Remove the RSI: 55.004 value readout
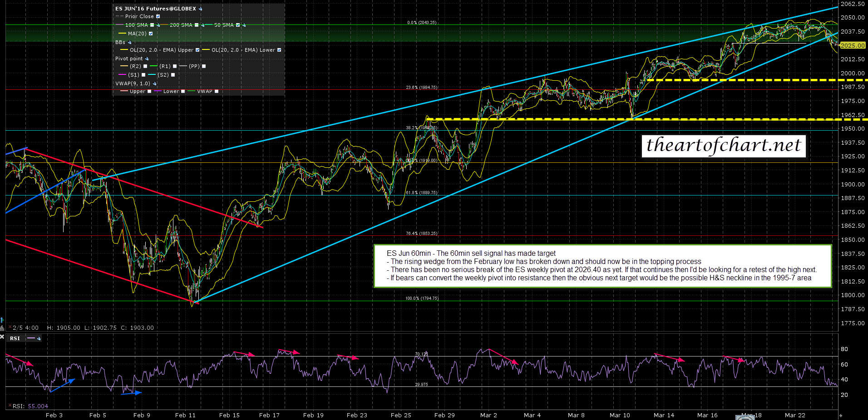 (10, 406)
